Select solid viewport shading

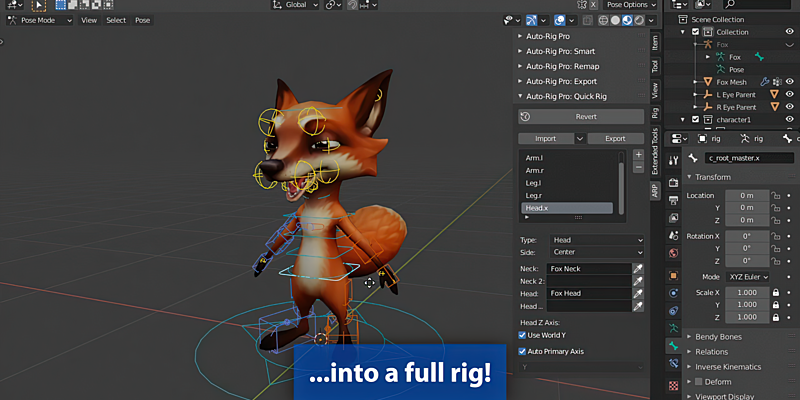click(615, 20)
